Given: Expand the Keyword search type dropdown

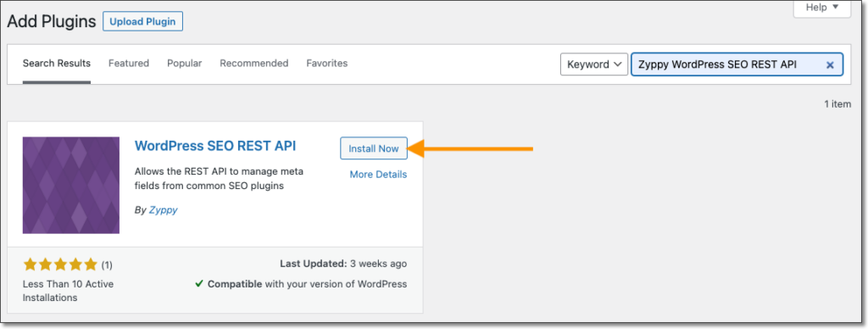Looking at the screenshot, I should point(594,64).
